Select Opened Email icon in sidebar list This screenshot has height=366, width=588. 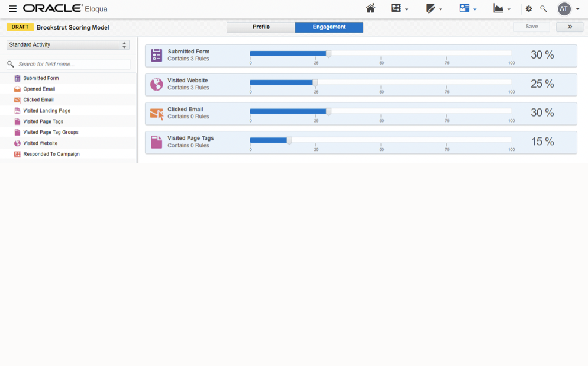point(17,89)
